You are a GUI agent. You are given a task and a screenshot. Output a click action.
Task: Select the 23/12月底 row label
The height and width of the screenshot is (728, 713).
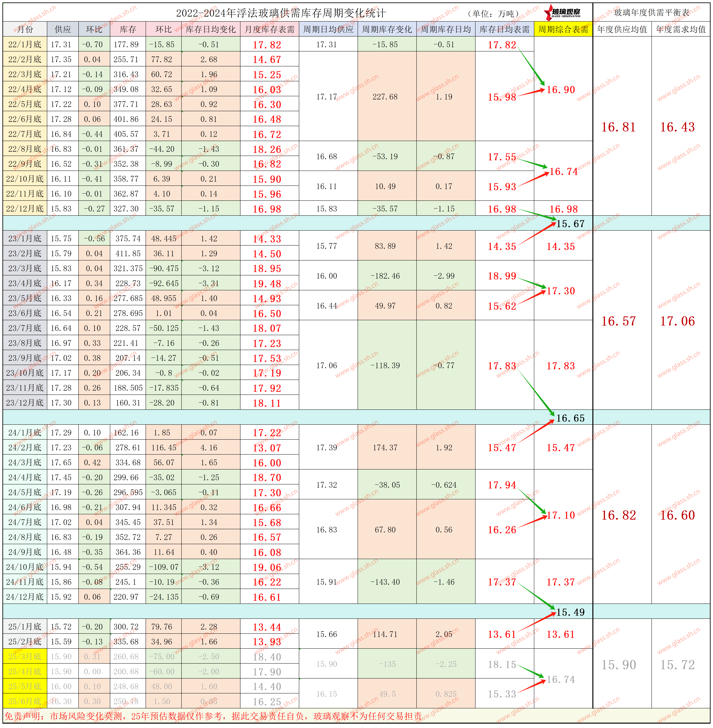point(25,402)
